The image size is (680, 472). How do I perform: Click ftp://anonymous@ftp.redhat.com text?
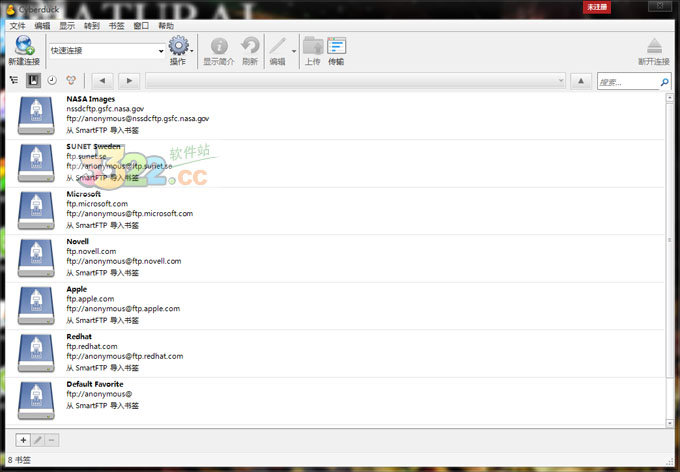coord(125,356)
